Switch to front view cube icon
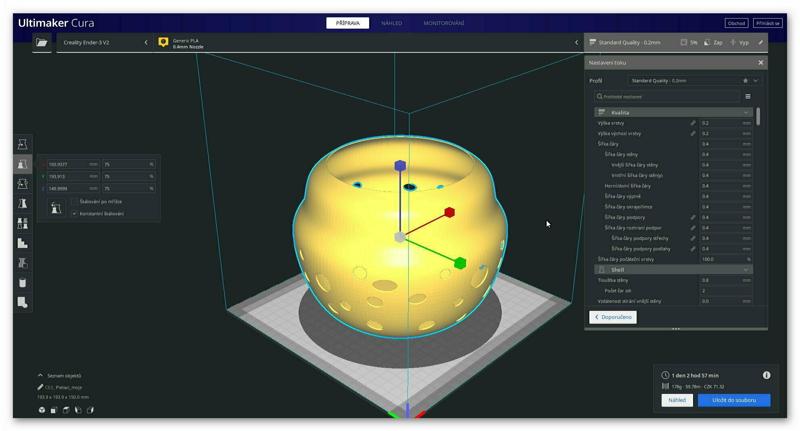 point(54,410)
